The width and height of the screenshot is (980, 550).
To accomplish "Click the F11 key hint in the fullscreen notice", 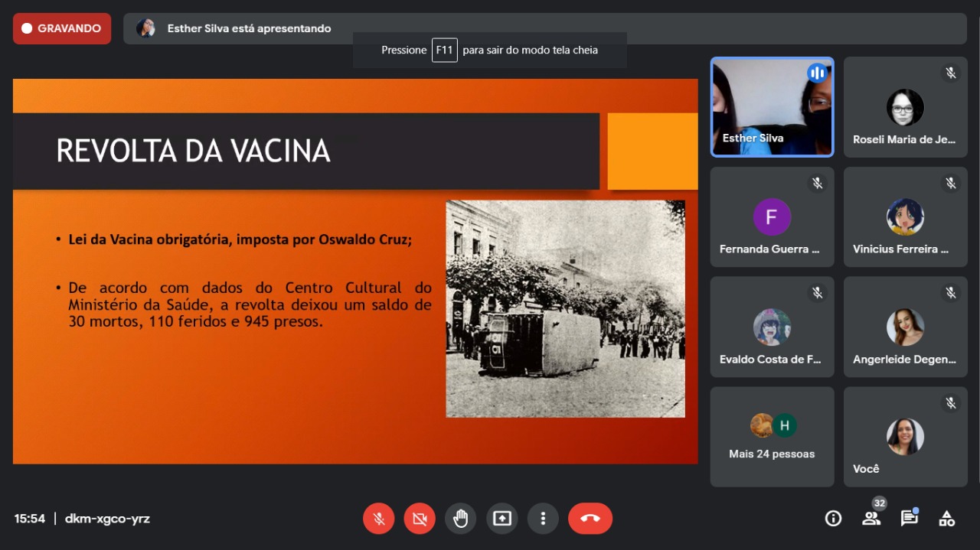I will point(445,50).
